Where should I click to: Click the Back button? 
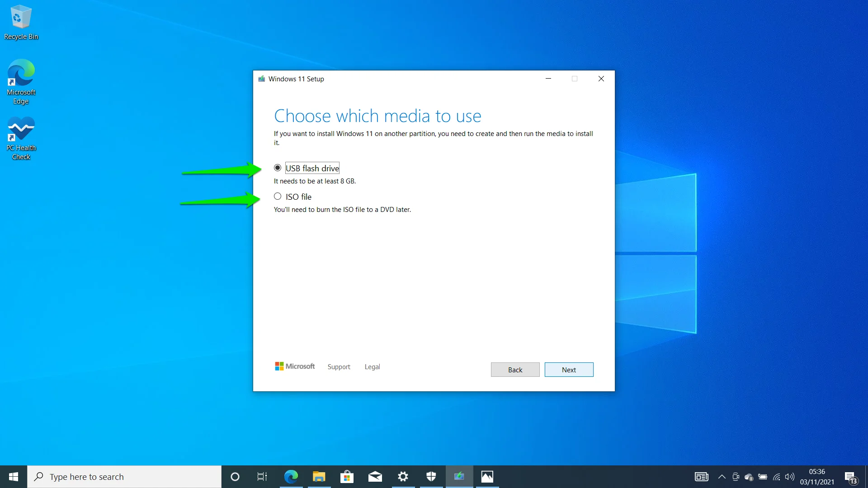tap(515, 370)
